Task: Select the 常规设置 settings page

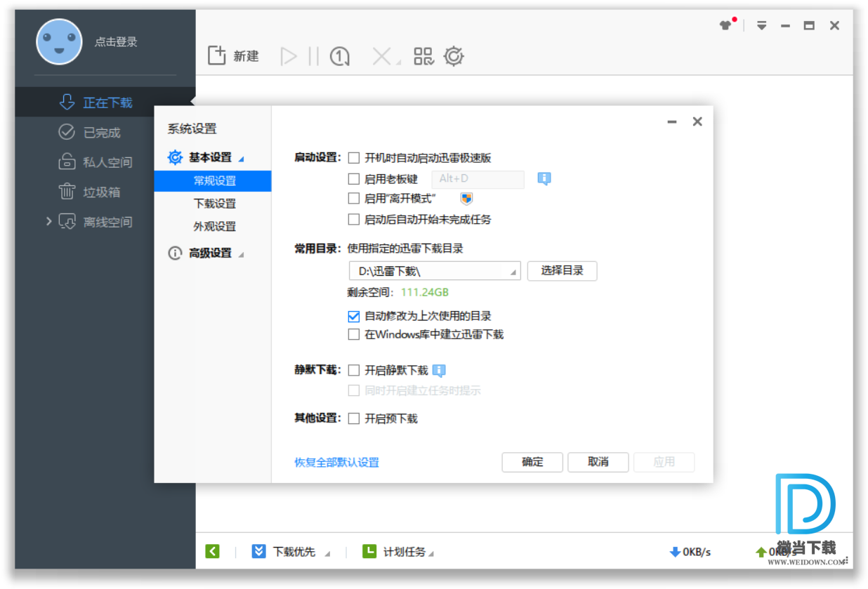Action: coord(213,180)
